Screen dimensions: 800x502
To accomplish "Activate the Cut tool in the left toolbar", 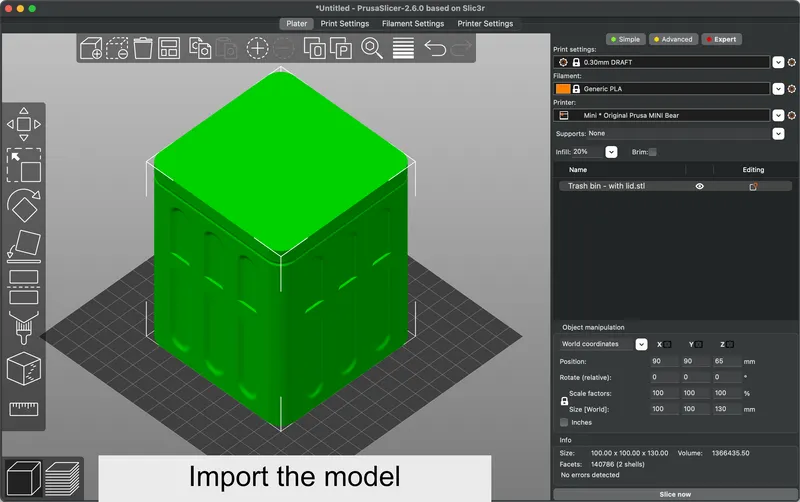I will (x=23, y=285).
